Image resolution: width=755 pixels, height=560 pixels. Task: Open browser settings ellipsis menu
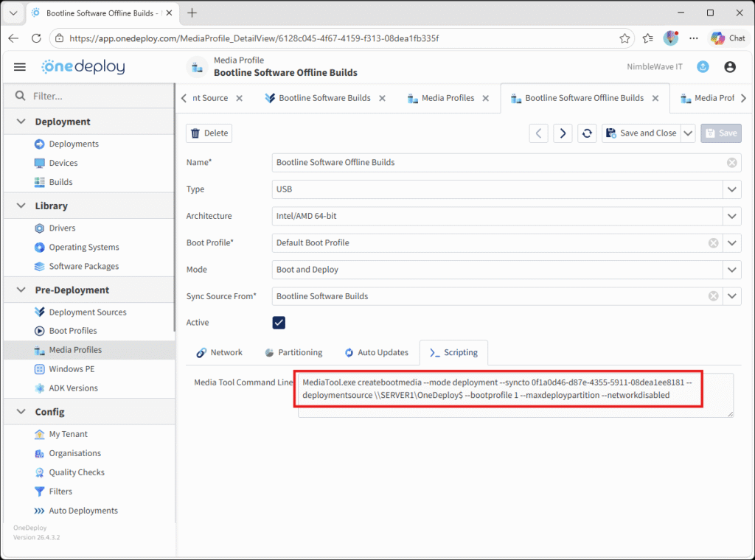(x=693, y=38)
